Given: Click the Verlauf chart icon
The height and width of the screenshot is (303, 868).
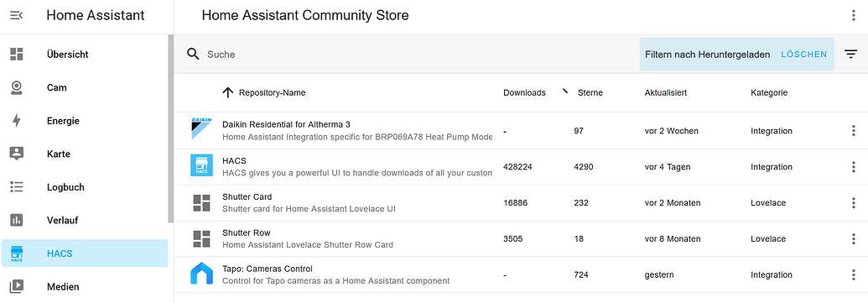Looking at the screenshot, I should pyautogui.click(x=17, y=221).
